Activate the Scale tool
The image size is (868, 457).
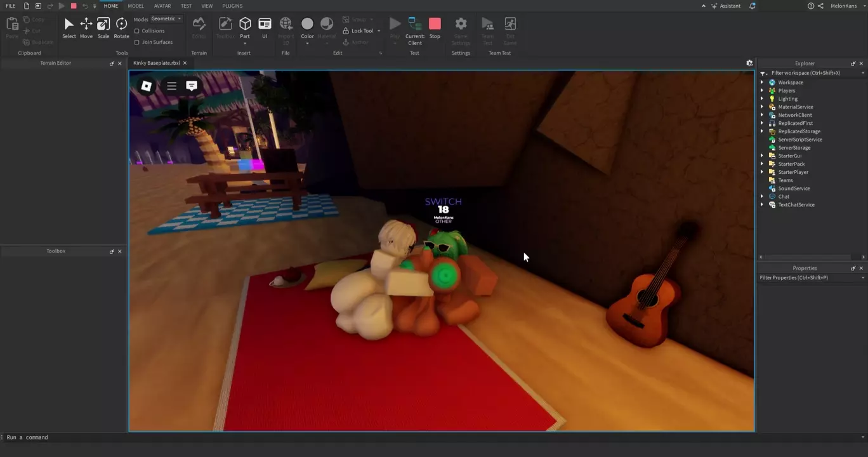tap(103, 27)
